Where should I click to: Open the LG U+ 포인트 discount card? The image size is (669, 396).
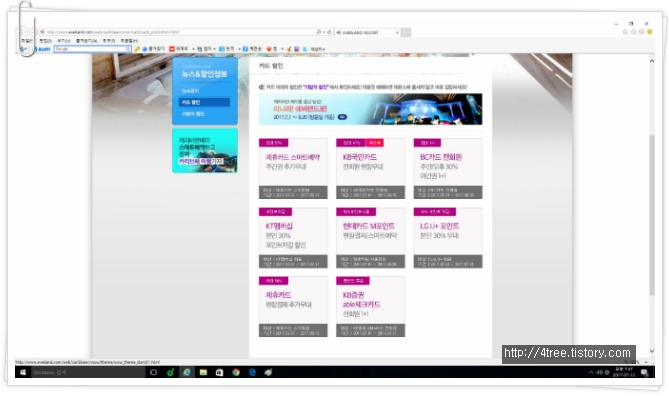448,238
